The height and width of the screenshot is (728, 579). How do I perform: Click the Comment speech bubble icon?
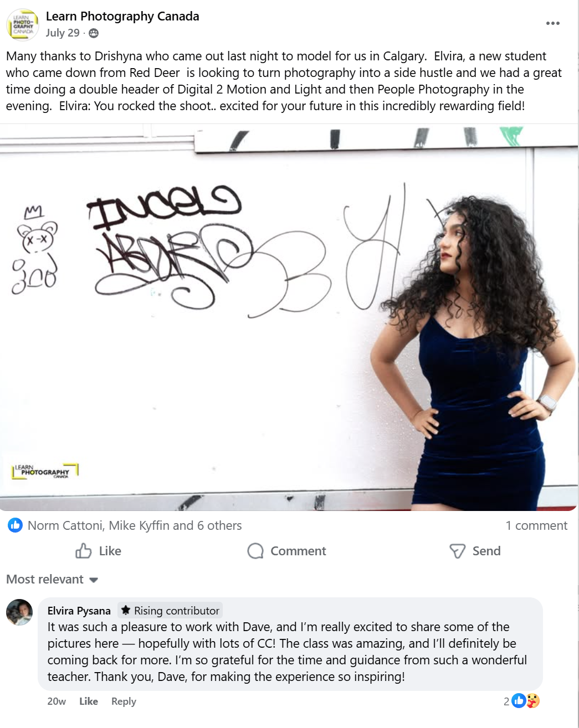coord(255,551)
